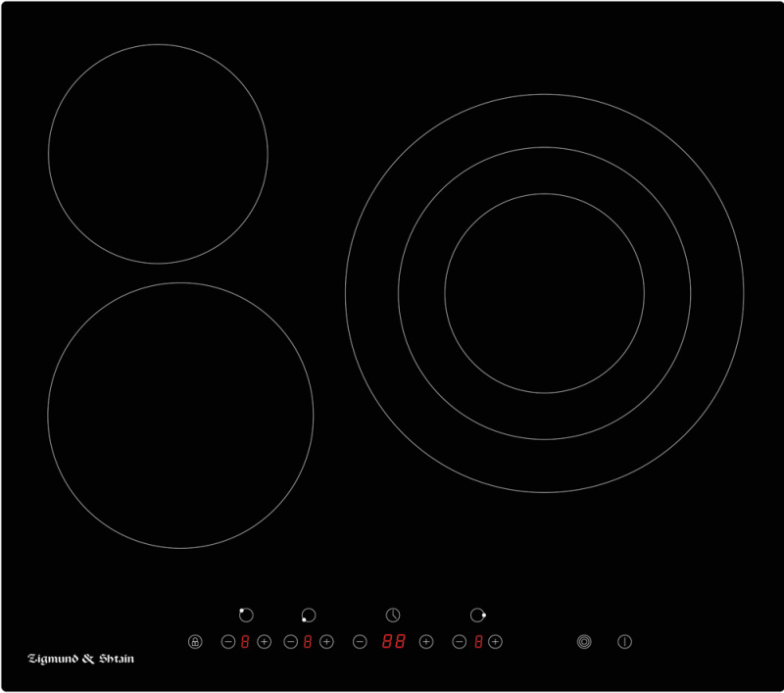This screenshot has width=784, height=693.
Task: Raise bottom-left burner power using plus
Action: 326,642
